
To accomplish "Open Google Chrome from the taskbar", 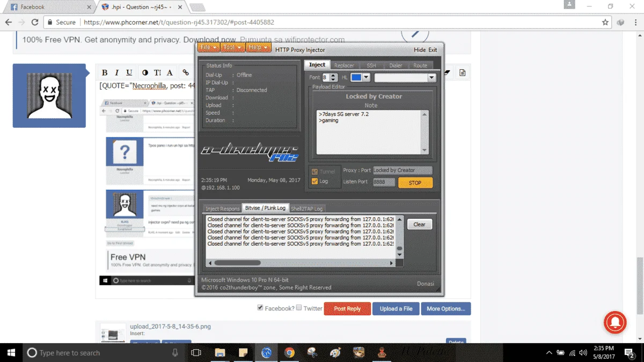I will tap(290, 352).
